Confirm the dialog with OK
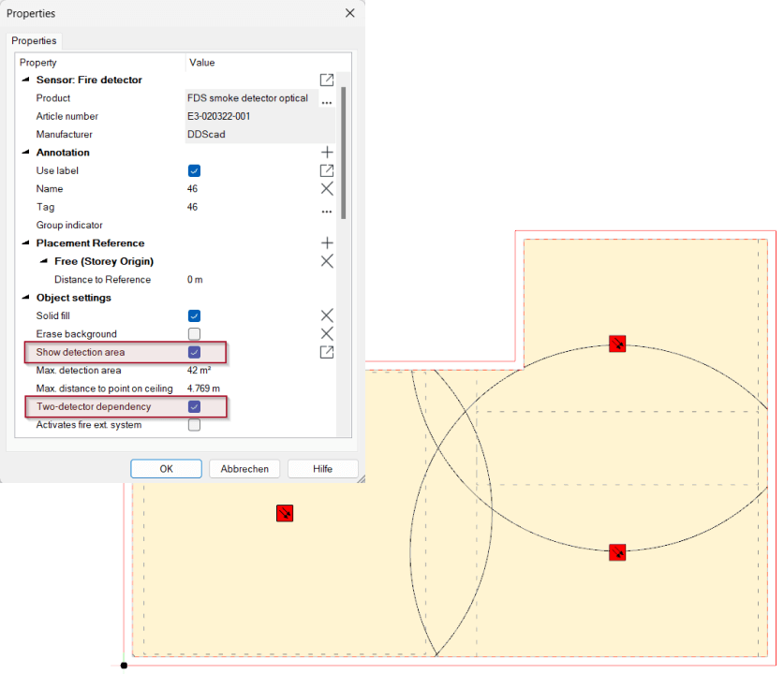The height and width of the screenshot is (674, 784). [x=166, y=469]
